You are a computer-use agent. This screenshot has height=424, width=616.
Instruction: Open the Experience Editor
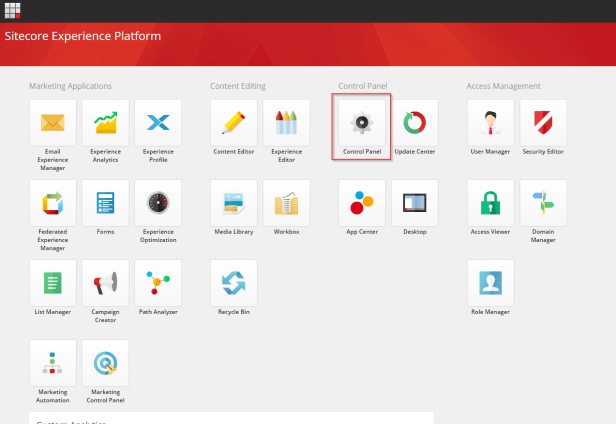coord(286,123)
